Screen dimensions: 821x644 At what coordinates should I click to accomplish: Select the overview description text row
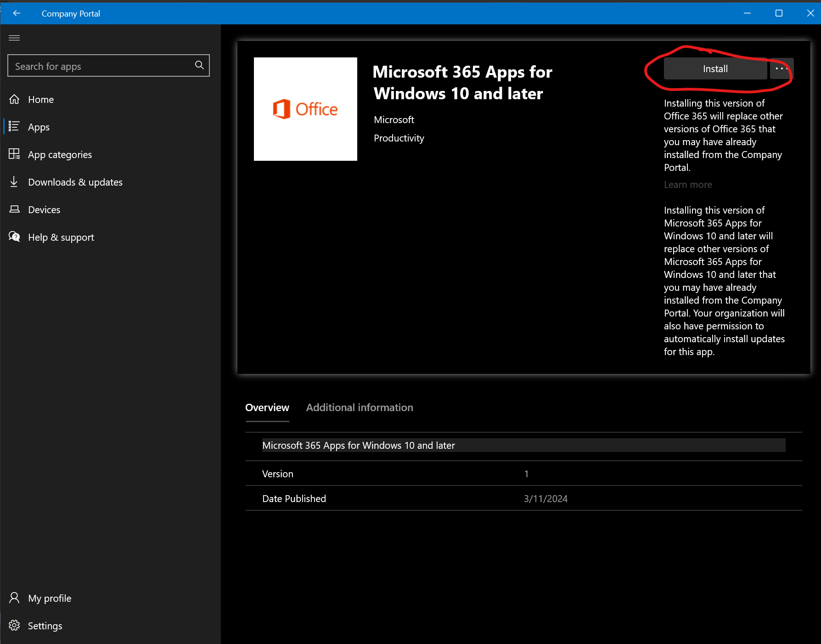(x=523, y=446)
